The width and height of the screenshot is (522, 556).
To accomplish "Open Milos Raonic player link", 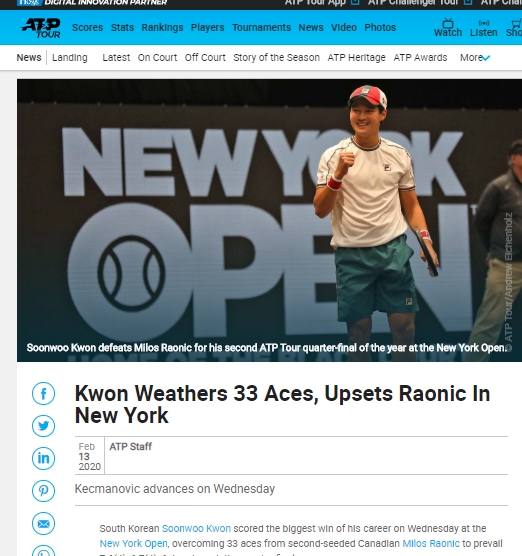I will click(x=431, y=543).
